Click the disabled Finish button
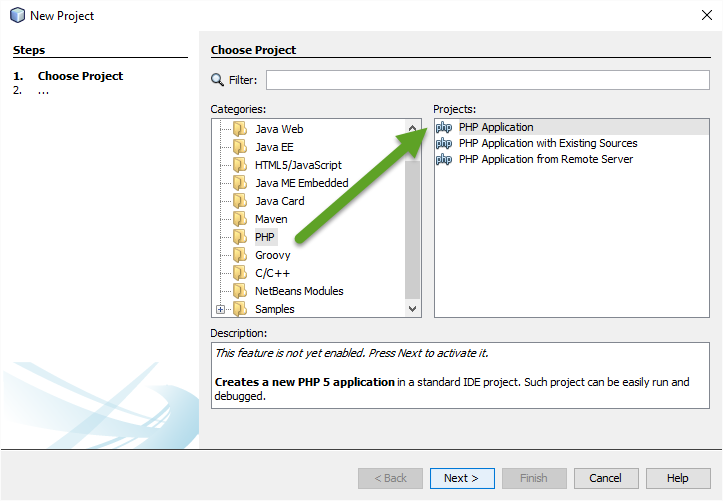This screenshot has height=501, width=723. [534, 478]
